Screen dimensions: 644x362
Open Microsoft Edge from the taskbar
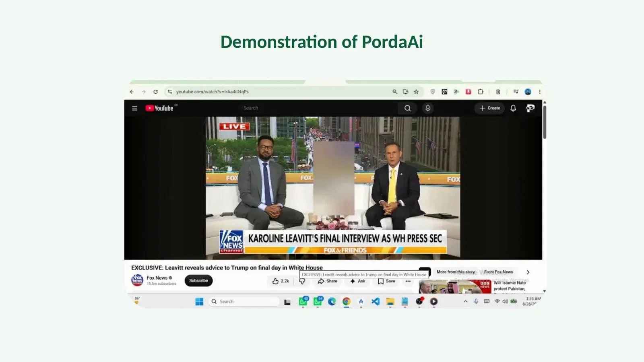pos(332,302)
